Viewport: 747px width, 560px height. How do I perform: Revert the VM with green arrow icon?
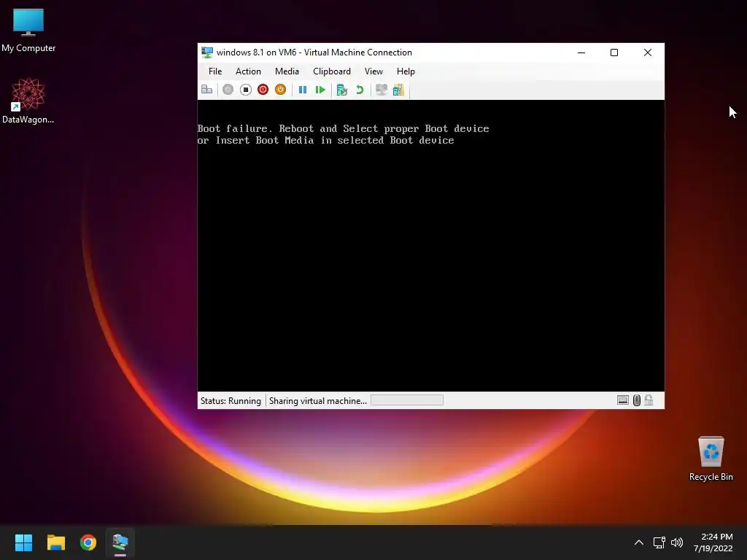[360, 90]
